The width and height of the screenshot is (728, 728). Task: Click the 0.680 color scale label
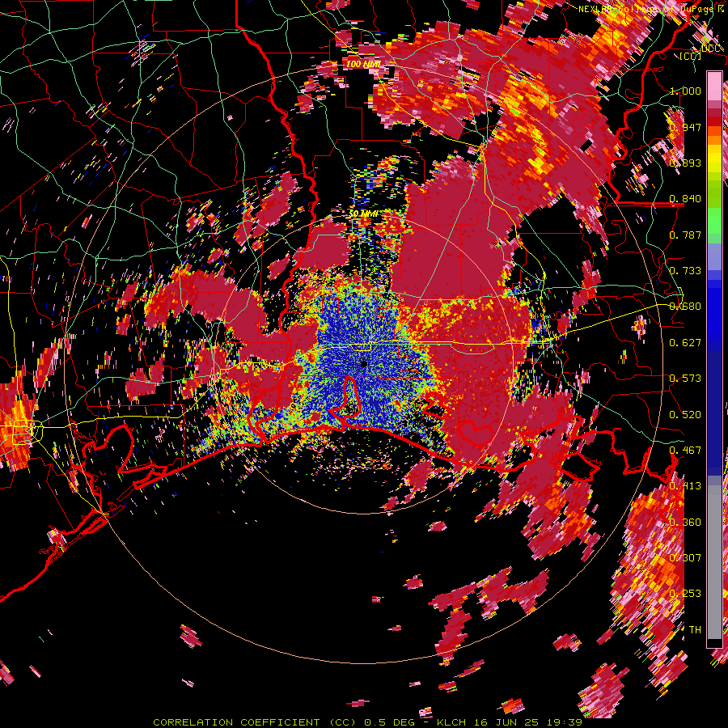click(685, 307)
